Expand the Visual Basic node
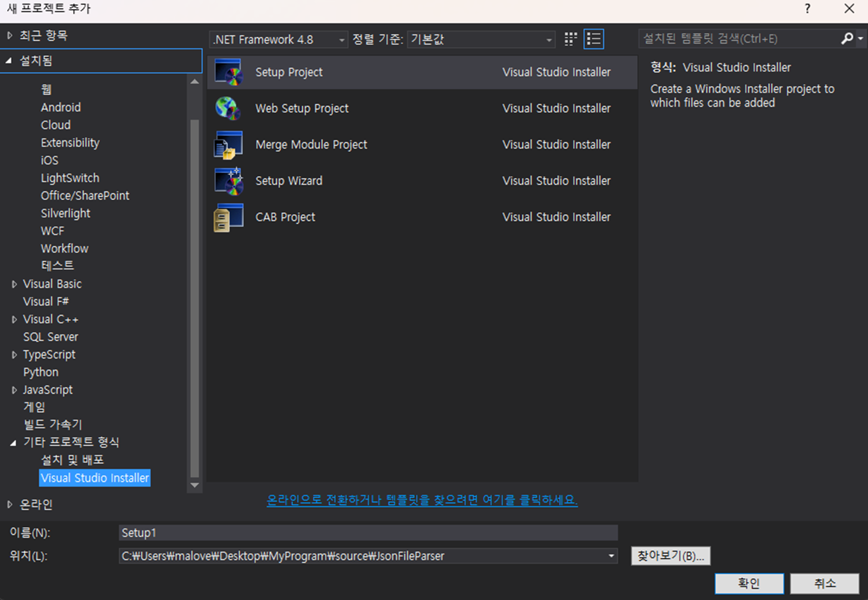Image resolution: width=868 pixels, height=600 pixels. pyautogui.click(x=14, y=284)
